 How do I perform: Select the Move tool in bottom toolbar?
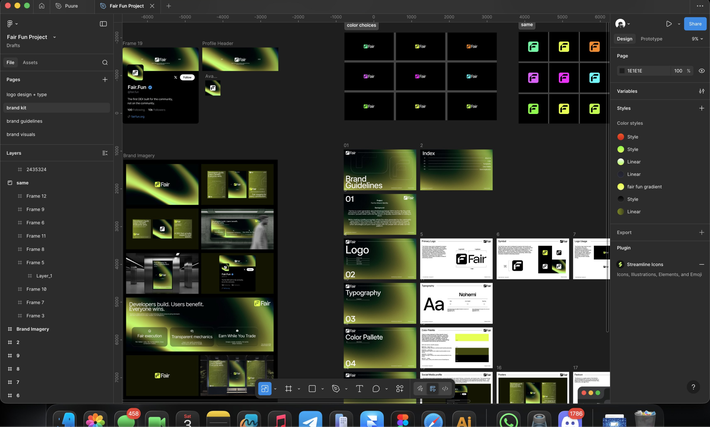coord(265,388)
